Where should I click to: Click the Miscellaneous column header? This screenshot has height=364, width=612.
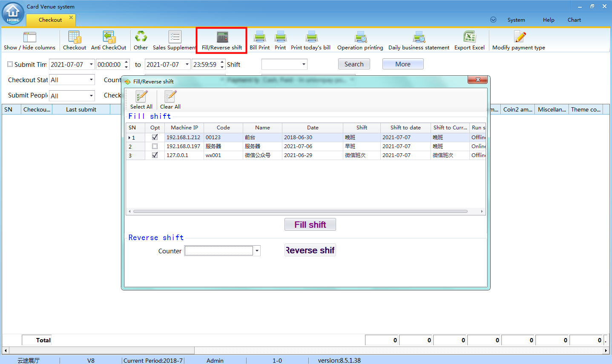click(552, 109)
